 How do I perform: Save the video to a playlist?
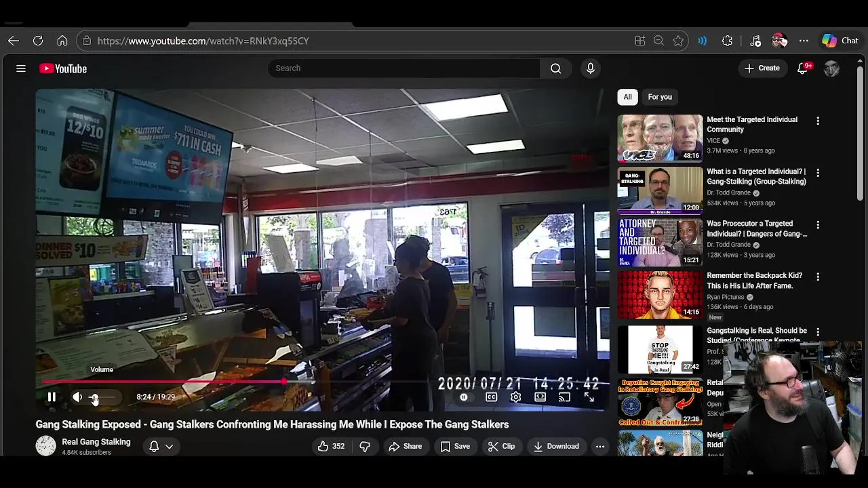tap(455, 446)
